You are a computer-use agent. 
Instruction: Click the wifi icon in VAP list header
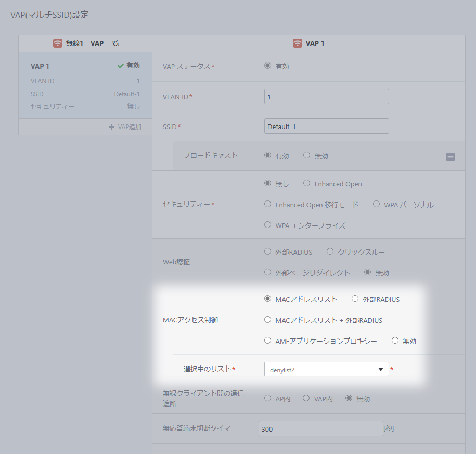click(58, 43)
